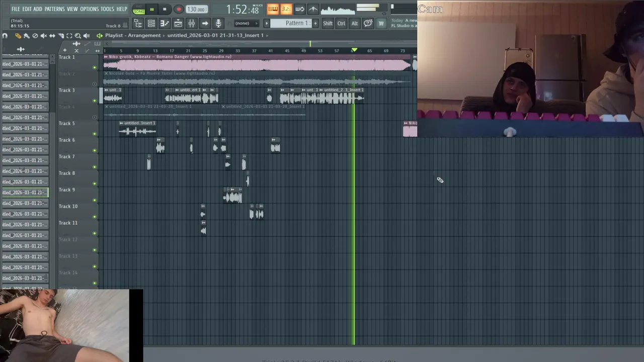The image size is (644, 362).
Task: Open the HELP menu
Action: point(122,9)
